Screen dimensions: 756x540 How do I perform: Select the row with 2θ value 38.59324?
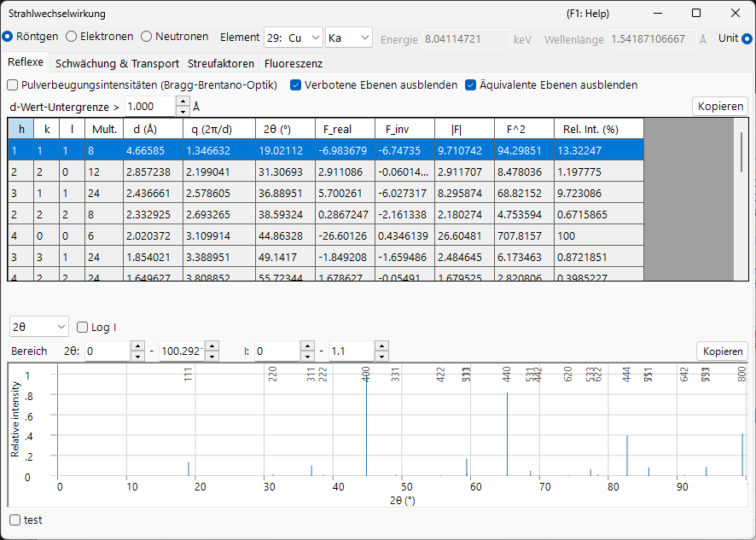(326, 214)
